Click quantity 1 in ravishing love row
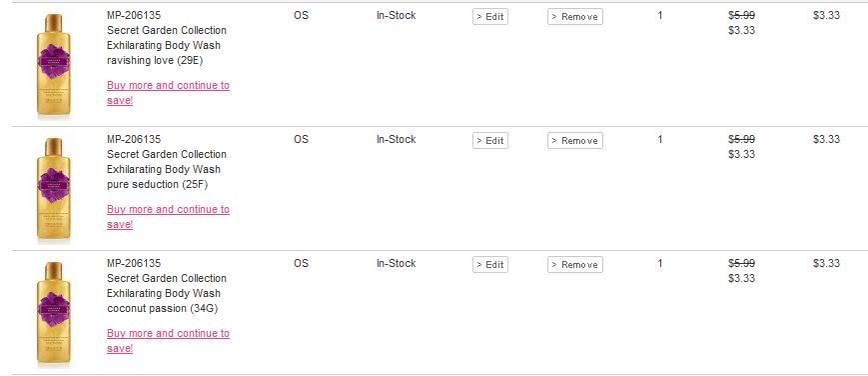 pos(660,16)
